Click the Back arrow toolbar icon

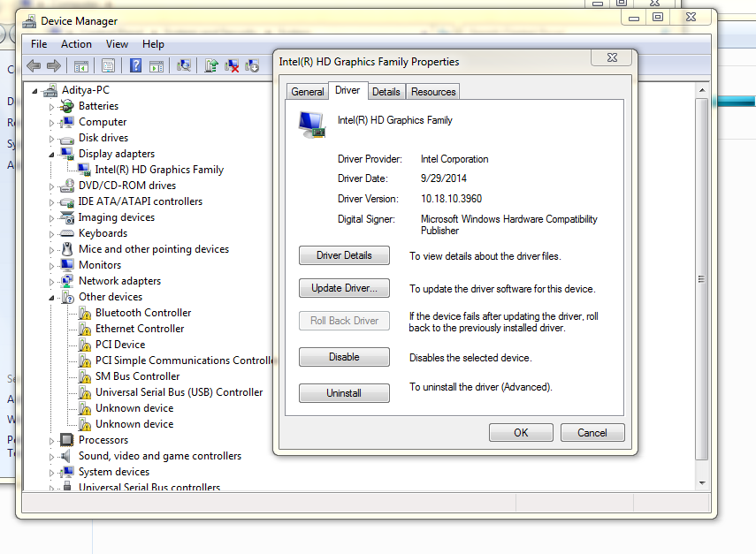coord(34,65)
